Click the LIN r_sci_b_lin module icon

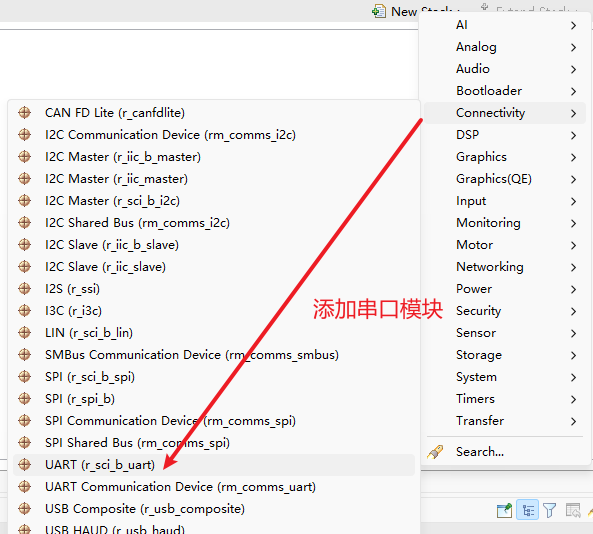coord(25,332)
